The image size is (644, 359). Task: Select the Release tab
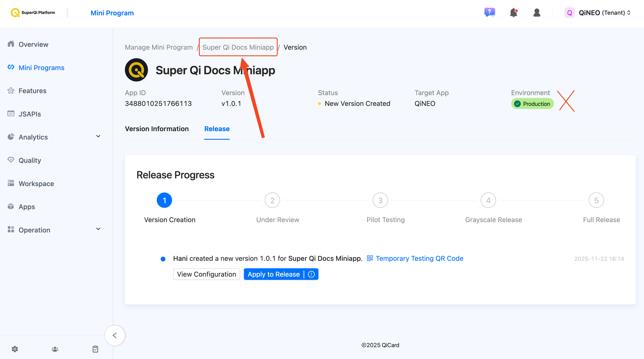tap(217, 129)
